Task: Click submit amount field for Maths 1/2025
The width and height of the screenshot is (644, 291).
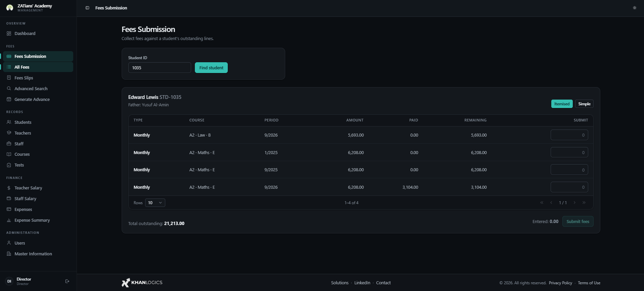Action: (x=569, y=152)
